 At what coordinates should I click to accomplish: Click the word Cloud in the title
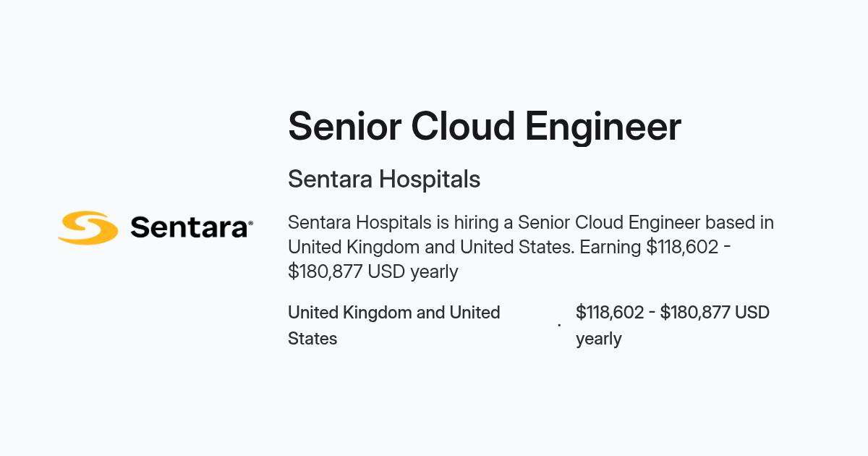pyautogui.click(x=463, y=126)
